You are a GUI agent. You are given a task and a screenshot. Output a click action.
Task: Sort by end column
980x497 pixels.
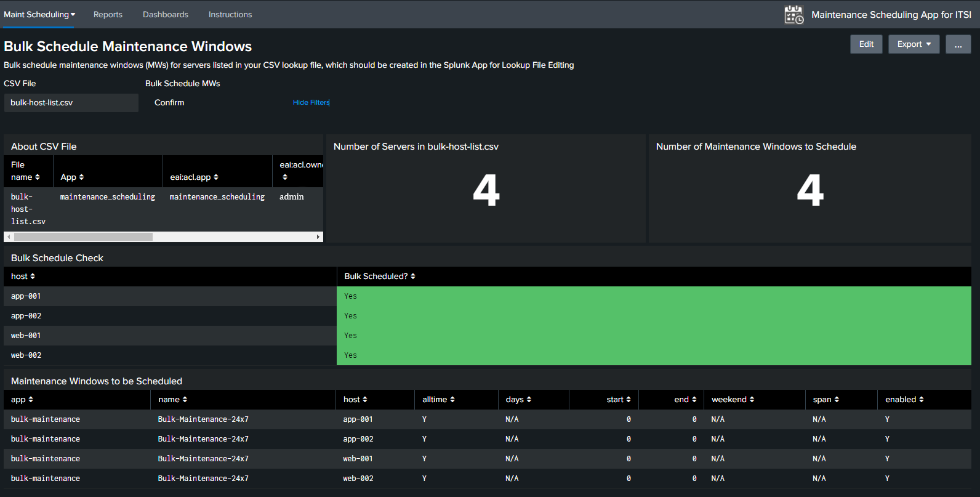click(x=686, y=400)
